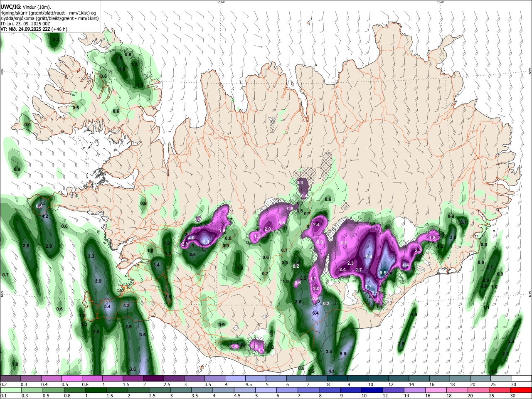Screen dimensions: 532x399
Task: Click the 7.1 precipitation value on map
Action: pyautogui.click(x=375, y=293)
